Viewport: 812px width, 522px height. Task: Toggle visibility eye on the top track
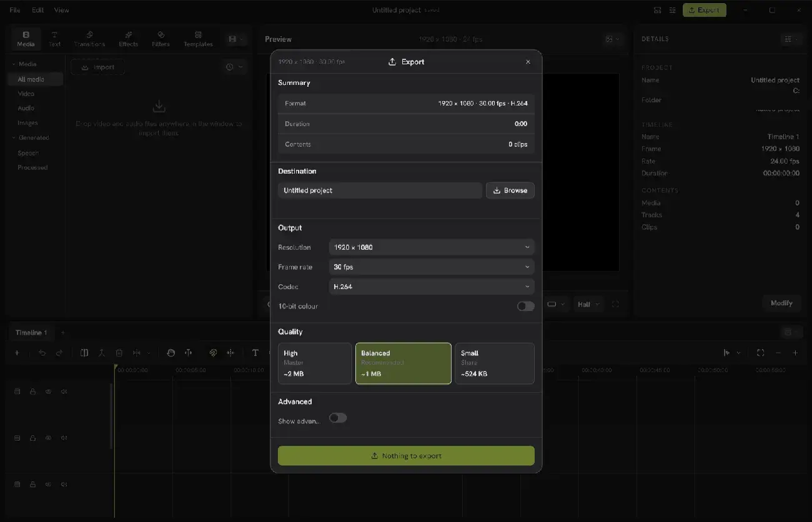pyautogui.click(x=49, y=391)
